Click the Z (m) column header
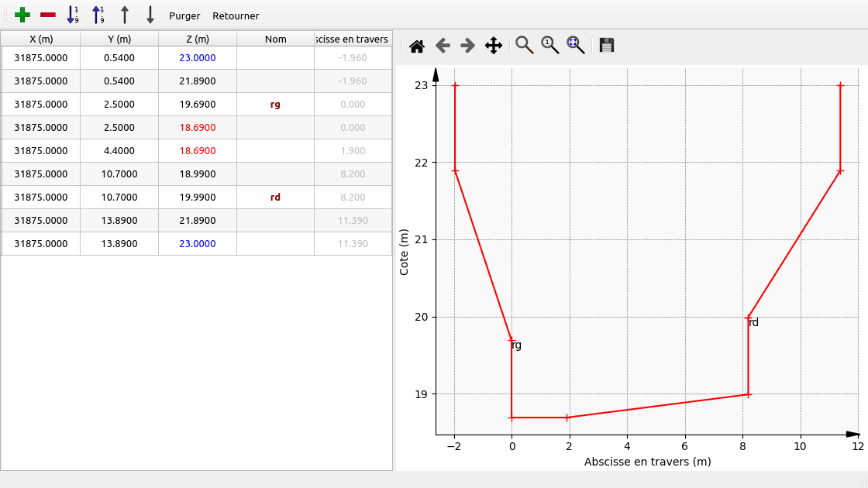 coord(197,39)
